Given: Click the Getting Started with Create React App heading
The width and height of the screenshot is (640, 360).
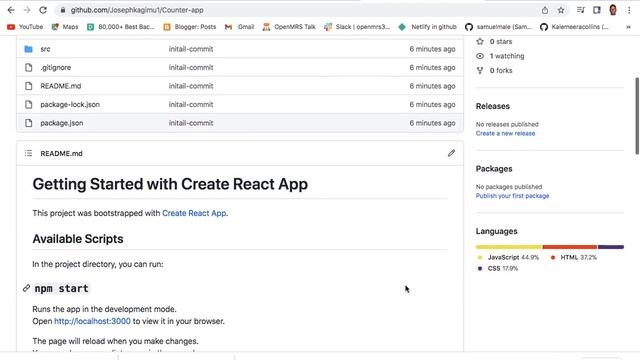Looking at the screenshot, I should (x=170, y=184).
